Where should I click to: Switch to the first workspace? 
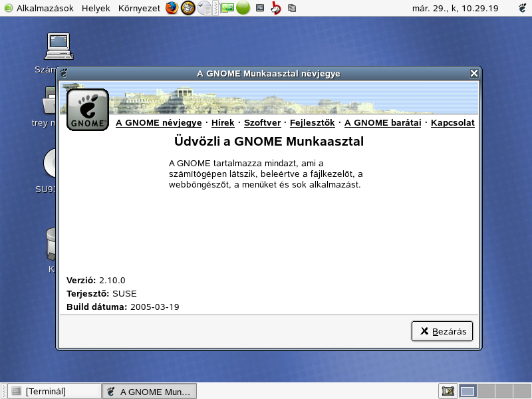point(468,391)
